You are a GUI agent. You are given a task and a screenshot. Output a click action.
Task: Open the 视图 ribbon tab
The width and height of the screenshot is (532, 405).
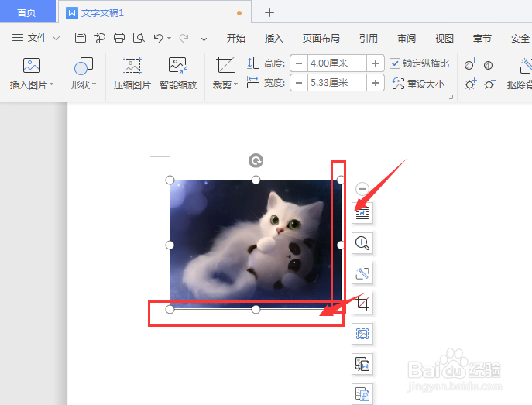point(444,38)
